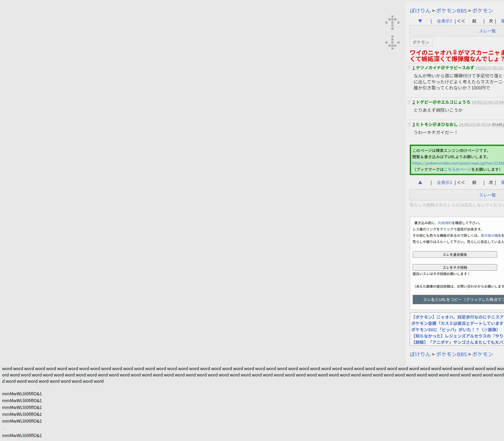
Task: Click the スレを違反報告 button
Action: (x=455, y=255)
